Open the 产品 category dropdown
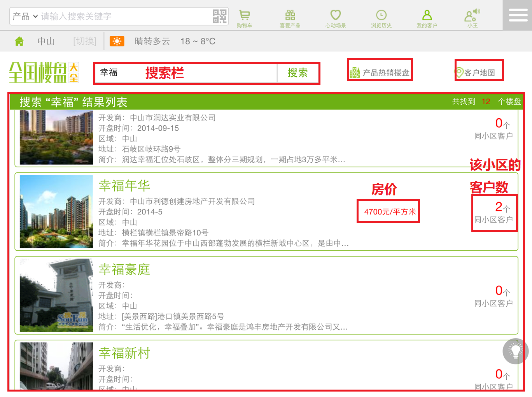 (25, 16)
